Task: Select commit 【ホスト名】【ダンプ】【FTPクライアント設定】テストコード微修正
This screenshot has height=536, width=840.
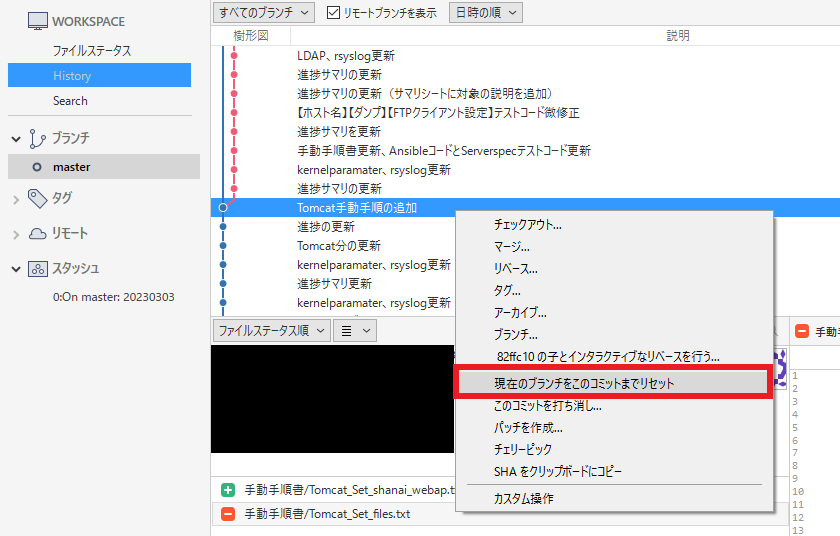Action: [438, 113]
